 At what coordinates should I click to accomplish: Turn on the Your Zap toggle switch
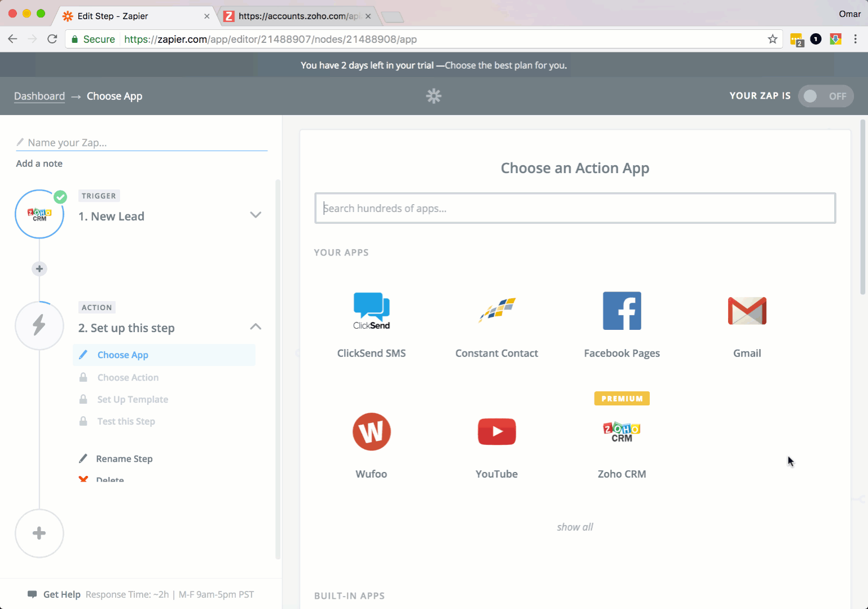tap(826, 96)
